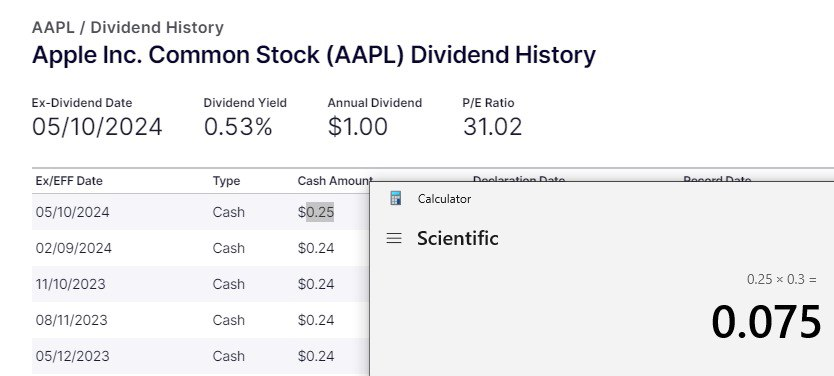The height and width of the screenshot is (376, 834).
Task: Click the Type column header
Action: pos(226,181)
